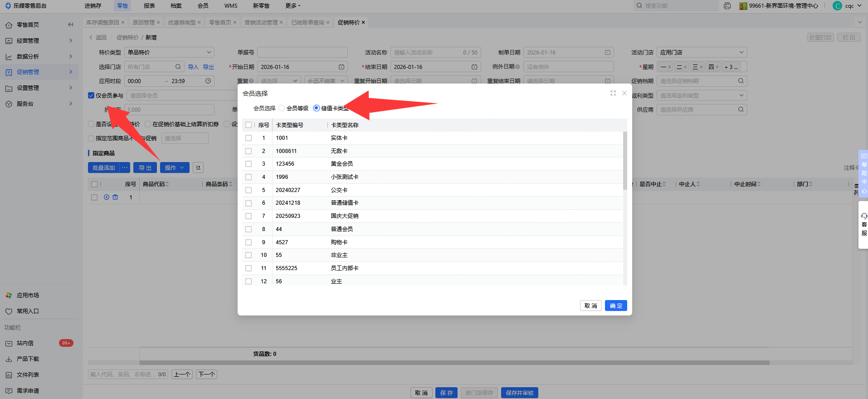The height and width of the screenshot is (399, 868).
Task: Expand the 设置管理 sidebar menu
Action: [x=39, y=88]
